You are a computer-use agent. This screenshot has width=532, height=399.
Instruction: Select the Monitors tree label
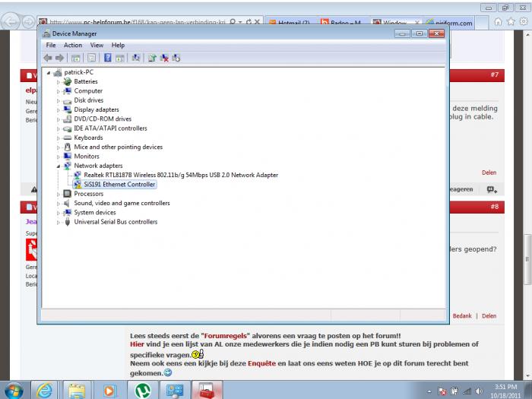point(87,157)
